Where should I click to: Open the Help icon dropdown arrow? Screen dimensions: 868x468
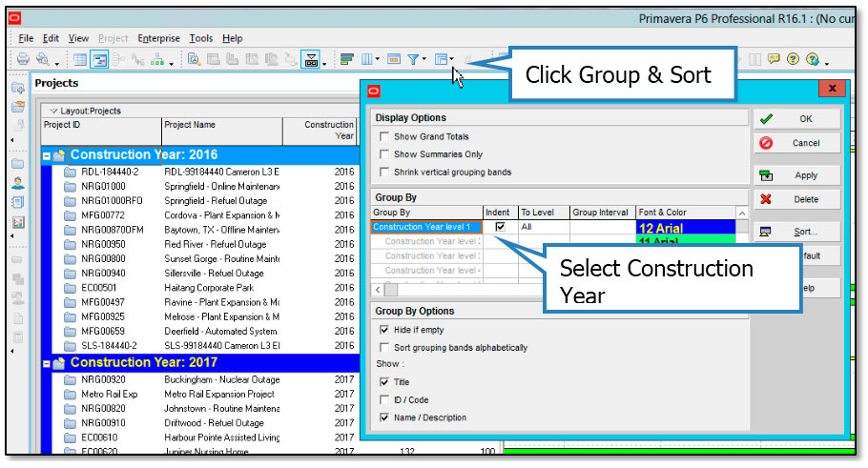pos(826,64)
